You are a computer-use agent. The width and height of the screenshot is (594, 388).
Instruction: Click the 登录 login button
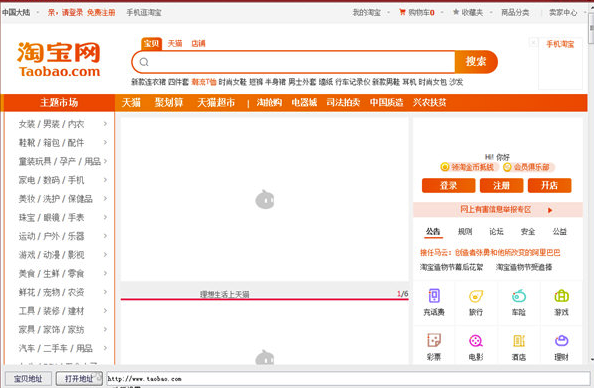(x=449, y=186)
